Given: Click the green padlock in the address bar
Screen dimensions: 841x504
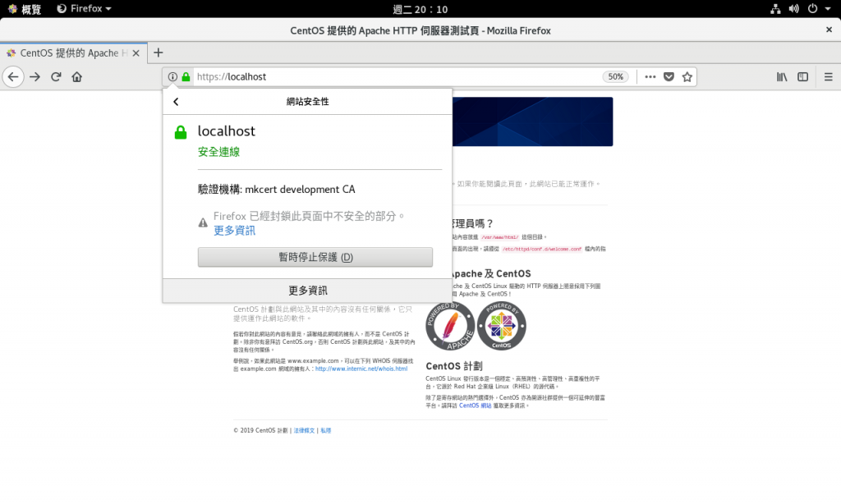Looking at the screenshot, I should click(186, 76).
